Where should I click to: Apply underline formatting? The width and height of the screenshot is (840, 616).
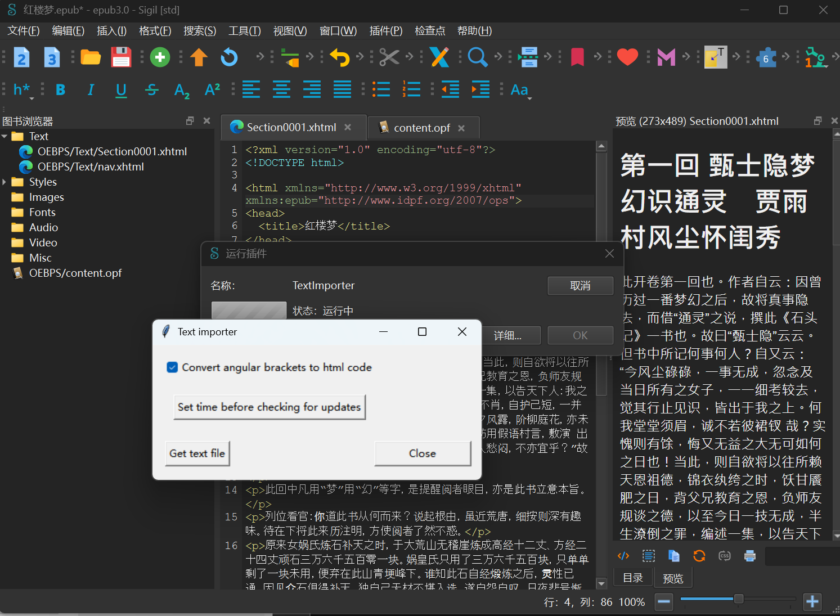(x=121, y=90)
